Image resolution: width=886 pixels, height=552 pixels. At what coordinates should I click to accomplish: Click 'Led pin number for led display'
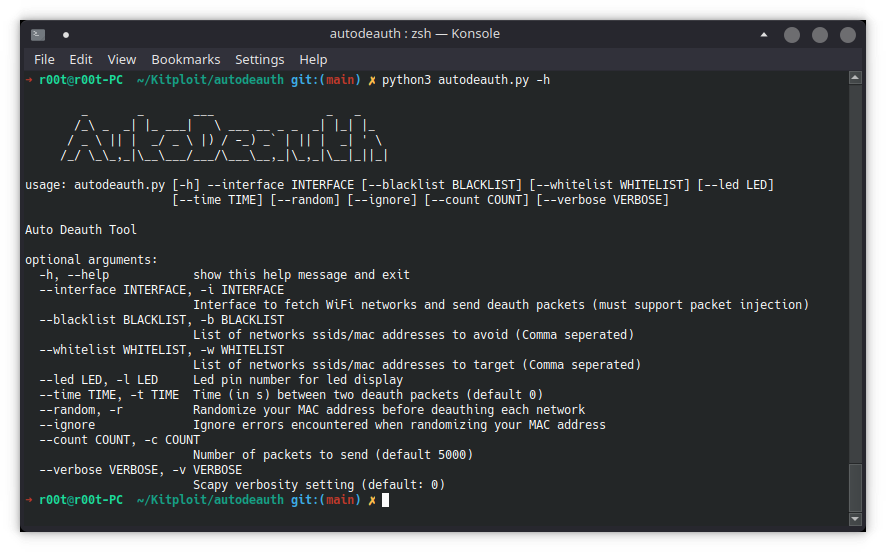click(298, 380)
